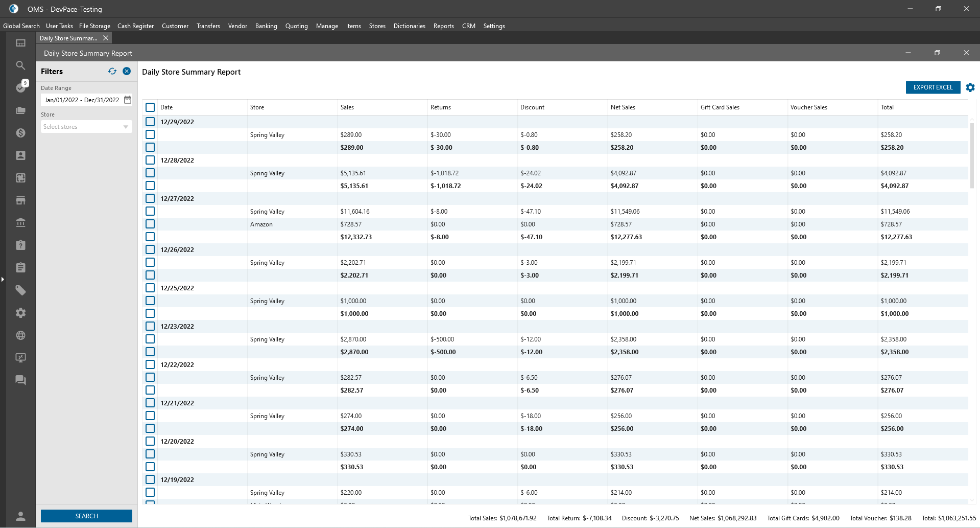Check the 12/28/2022 date row checkbox
Viewport: 980px width, 528px height.
(x=150, y=160)
